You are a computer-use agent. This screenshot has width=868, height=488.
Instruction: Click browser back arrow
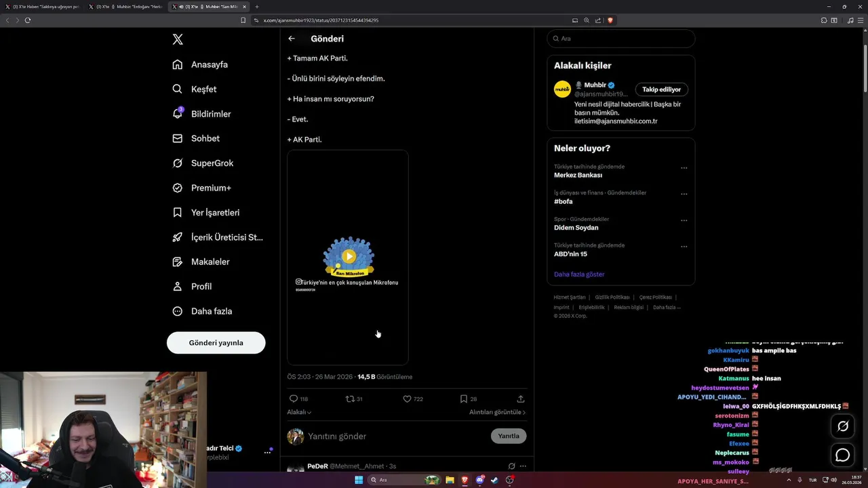[7, 20]
